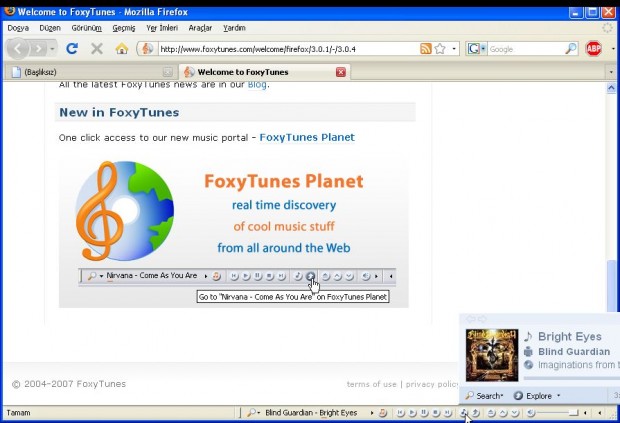
Task: Open the Yer İmleri menu
Action: pyautogui.click(x=162, y=28)
